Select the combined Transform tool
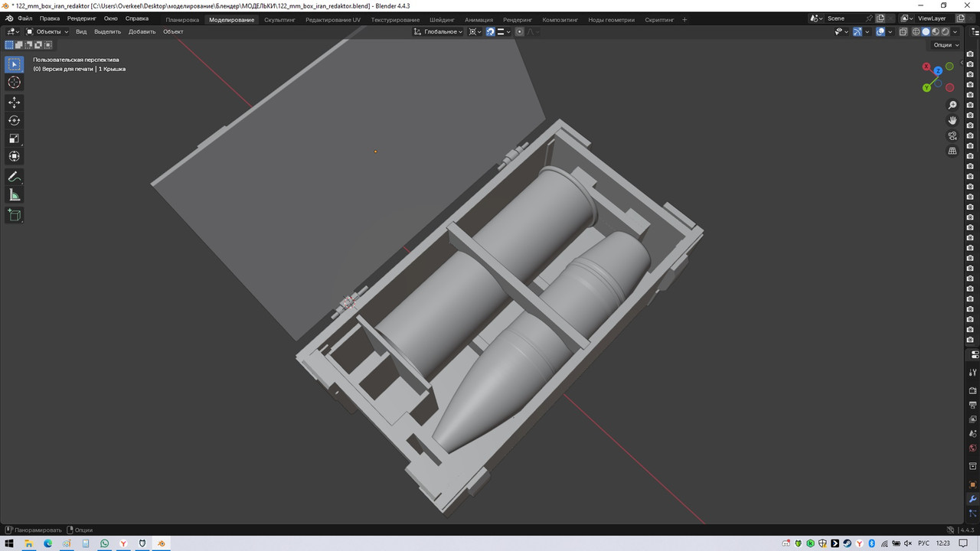980x551 pixels. (15, 156)
